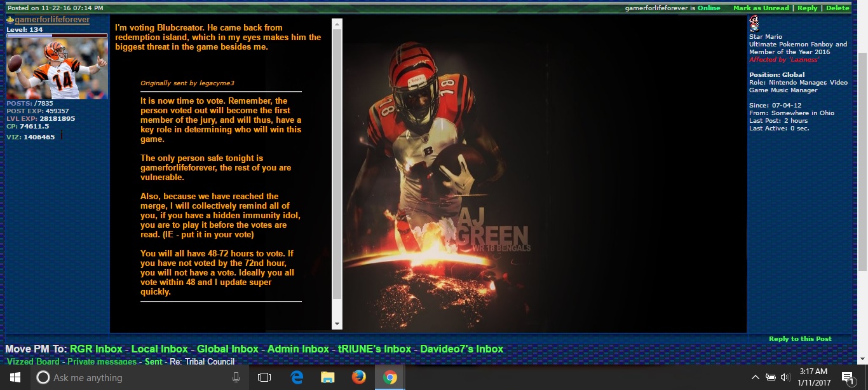
Task: Open the Action Center notification icon
Action: (847, 377)
